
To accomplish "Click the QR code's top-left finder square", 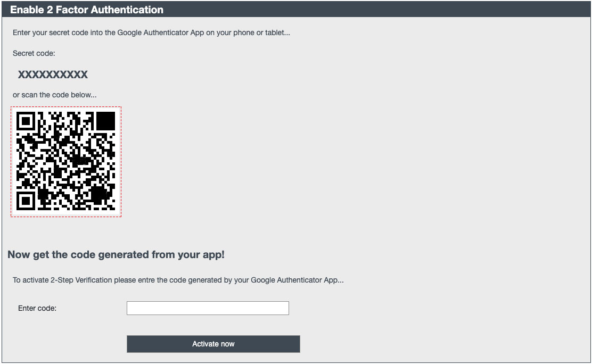I will (26, 121).
